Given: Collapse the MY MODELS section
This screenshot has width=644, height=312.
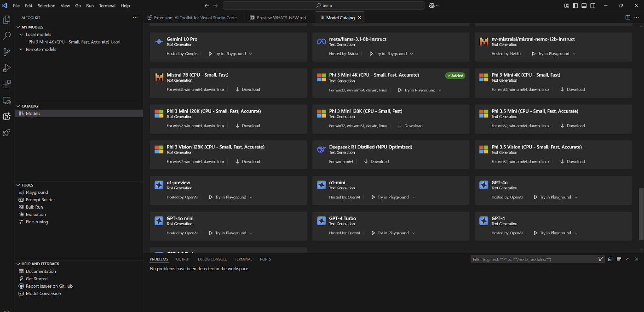Looking at the screenshot, I should pyautogui.click(x=18, y=27).
